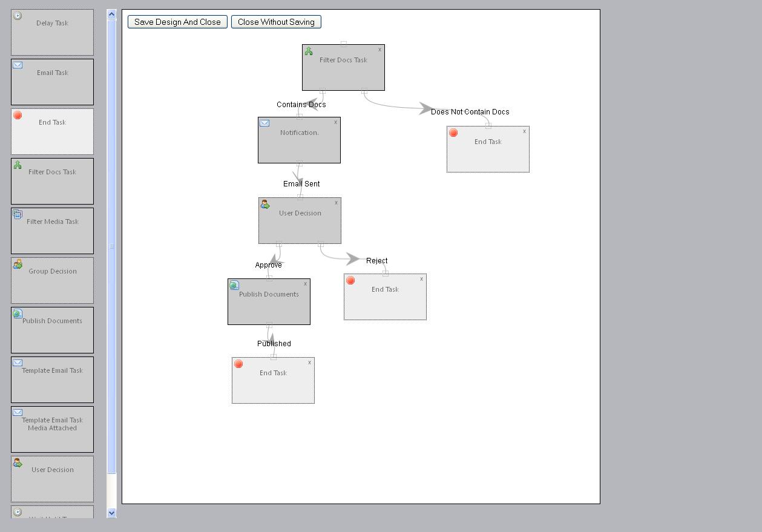Remove the Filter Docs Task node with its x
Viewport: 762px width, 532px height.
tap(380, 50)
